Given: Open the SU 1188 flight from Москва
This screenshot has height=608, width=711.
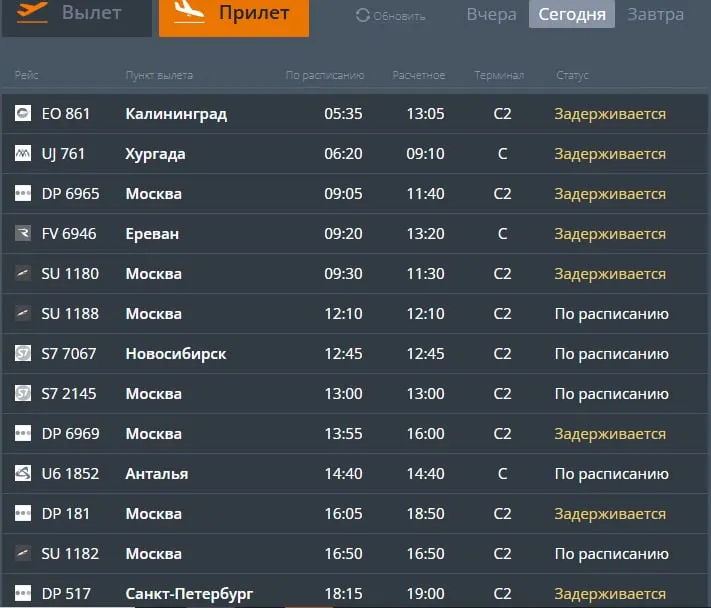Looking at the screenshot, I should pos(355,313).
